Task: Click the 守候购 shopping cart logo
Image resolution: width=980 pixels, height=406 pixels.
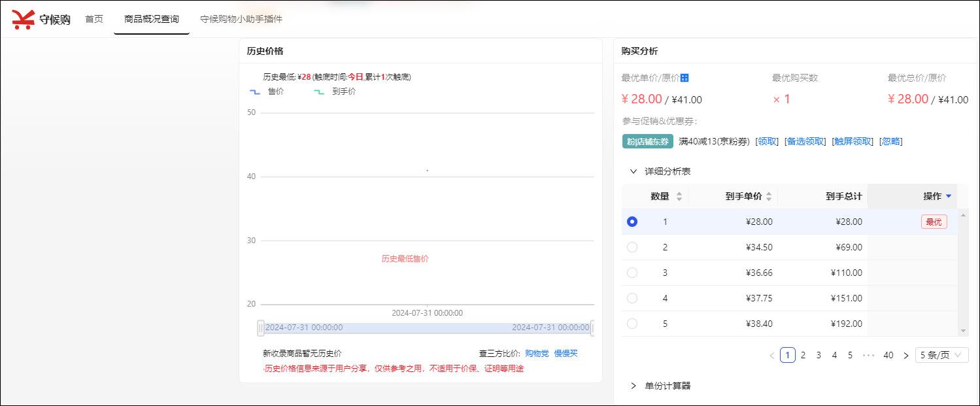Action: click(23, 20)
